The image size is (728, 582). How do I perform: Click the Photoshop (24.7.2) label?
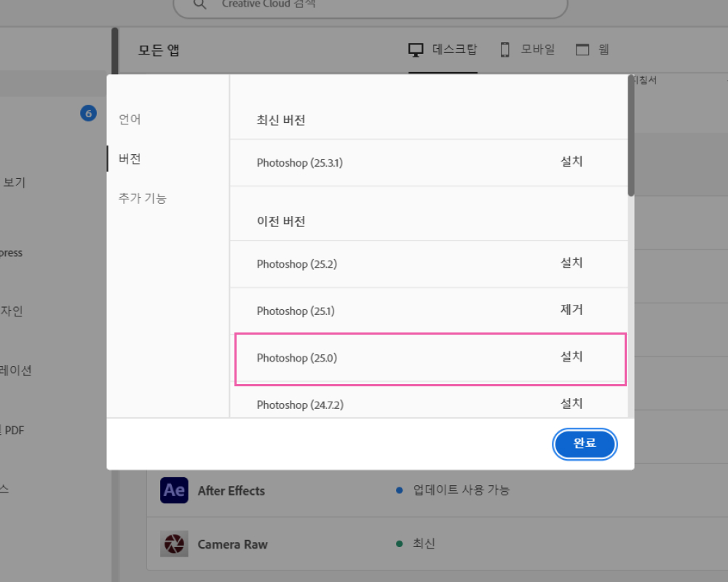301,404
